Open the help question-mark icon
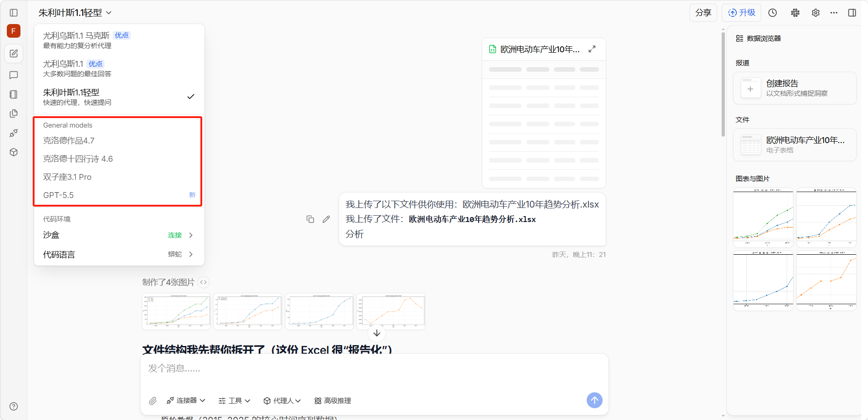The width and height of the screenshot is (868, 420). coord(14,406)
